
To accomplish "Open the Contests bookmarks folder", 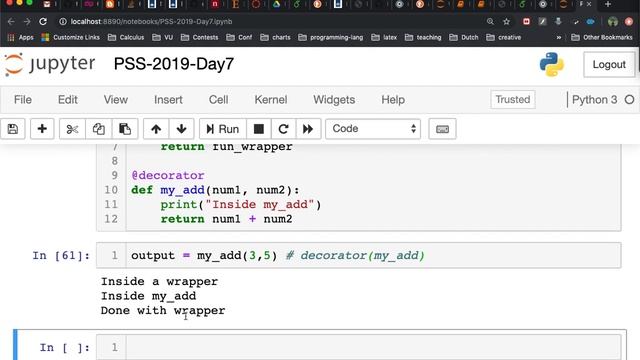I will pos(200,38).
